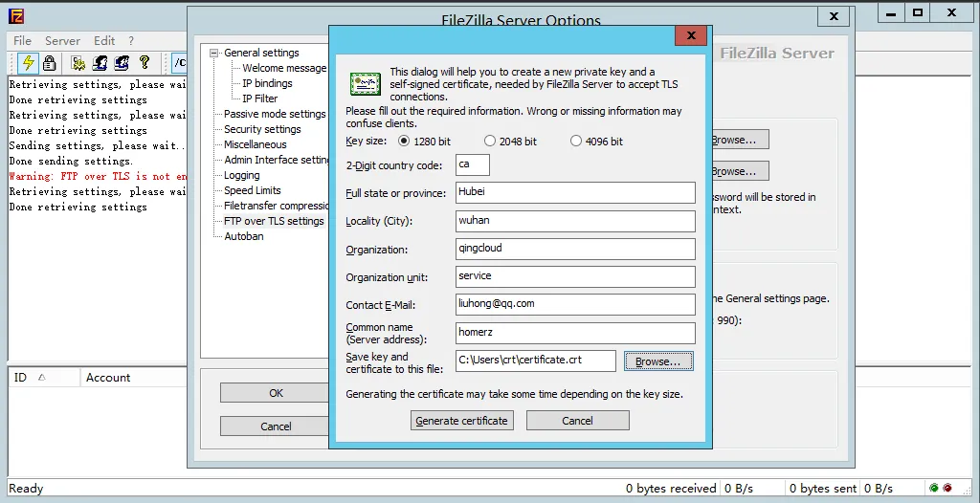Select the 1280 bit key size

coord(404,142)
